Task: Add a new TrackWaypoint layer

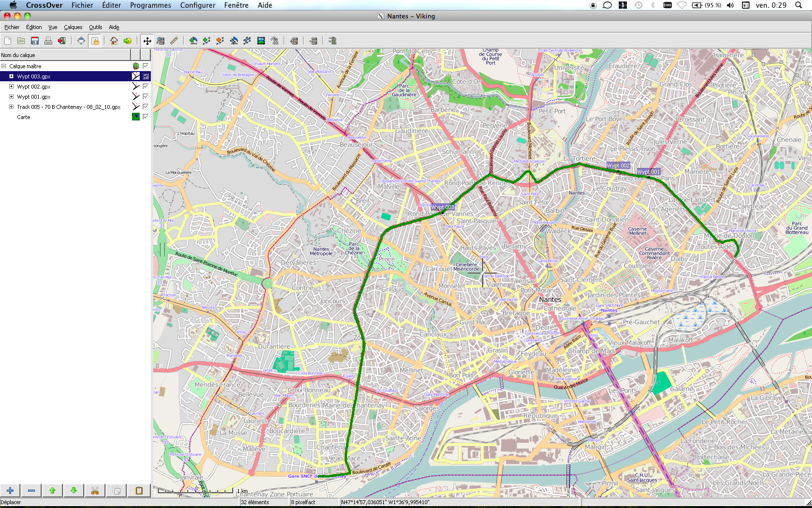Action: coord(193,41)
